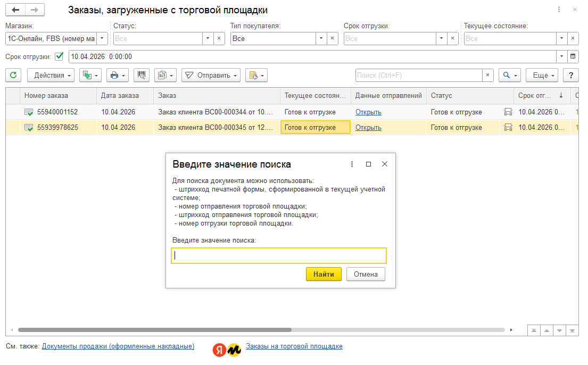Go back using the left arrow
588x365 pixels.
(15, 10)
